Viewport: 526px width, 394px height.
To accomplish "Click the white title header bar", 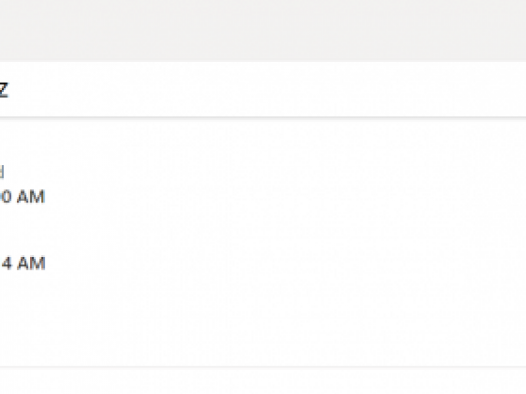I will pos(263,89).
